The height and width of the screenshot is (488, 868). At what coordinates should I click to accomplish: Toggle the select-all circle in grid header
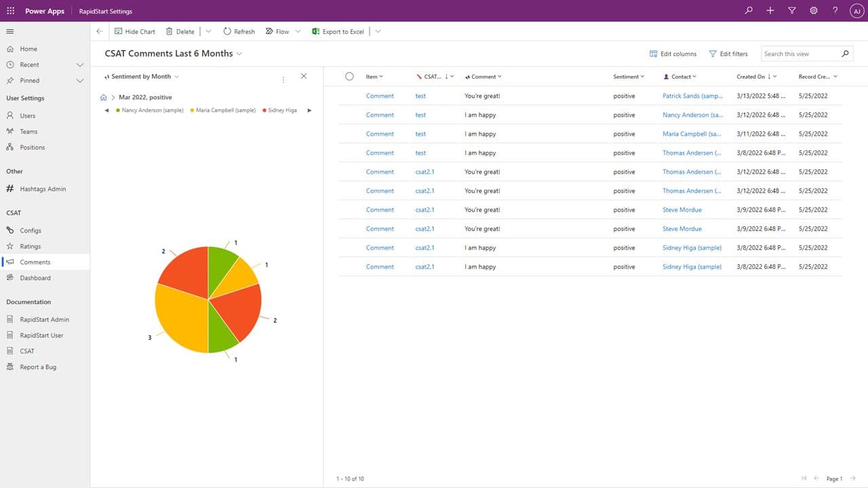pos(349,77)
